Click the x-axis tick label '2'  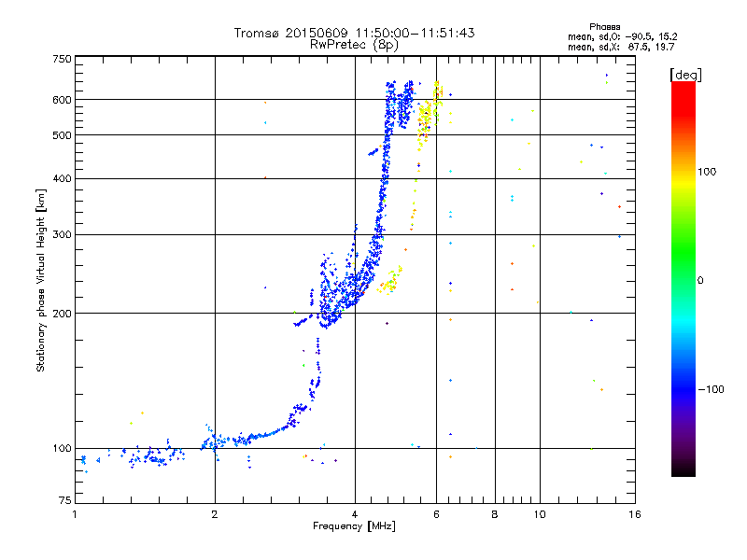point(215,514)
